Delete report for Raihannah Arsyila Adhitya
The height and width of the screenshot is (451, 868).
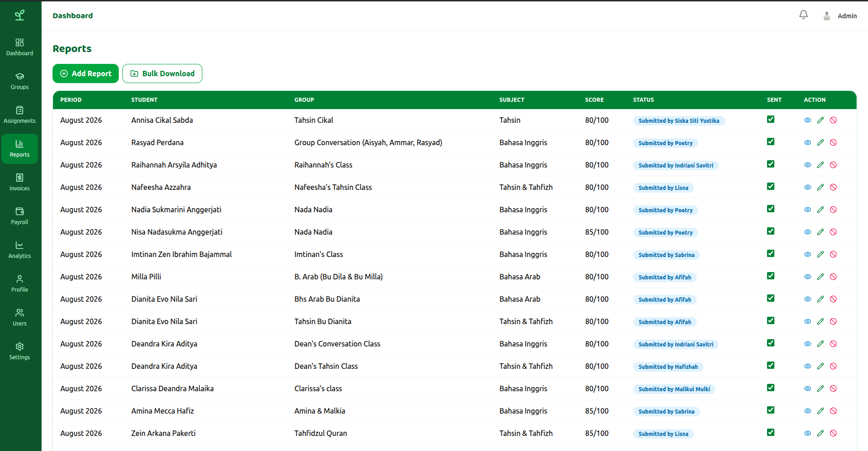click(833, 165)
